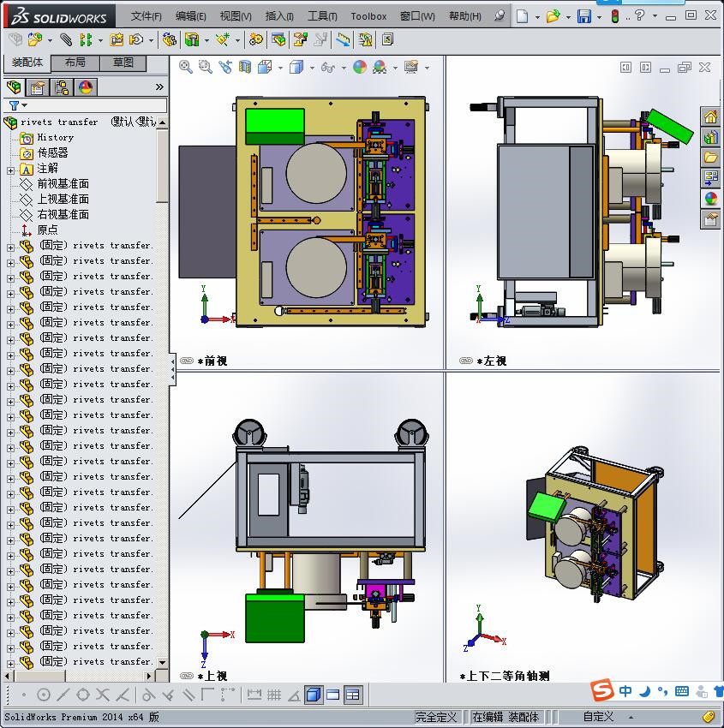This screenshot has height=728, width=724.
Task: Open the Custom Properties task pane icon
Action: pos(710,218)
